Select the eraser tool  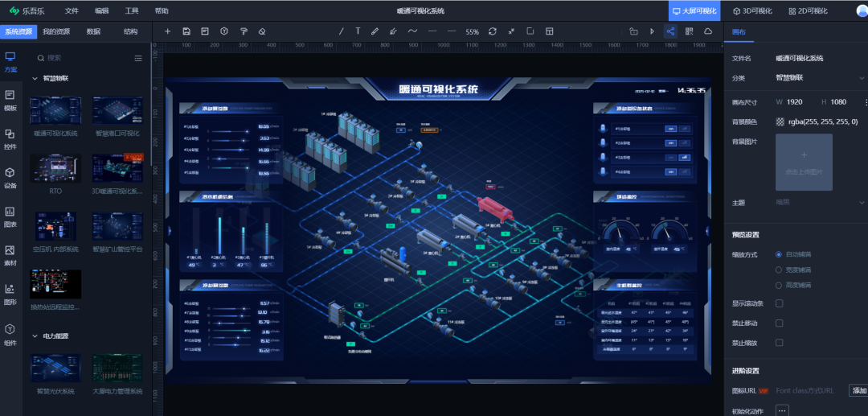tap(262, 31)
